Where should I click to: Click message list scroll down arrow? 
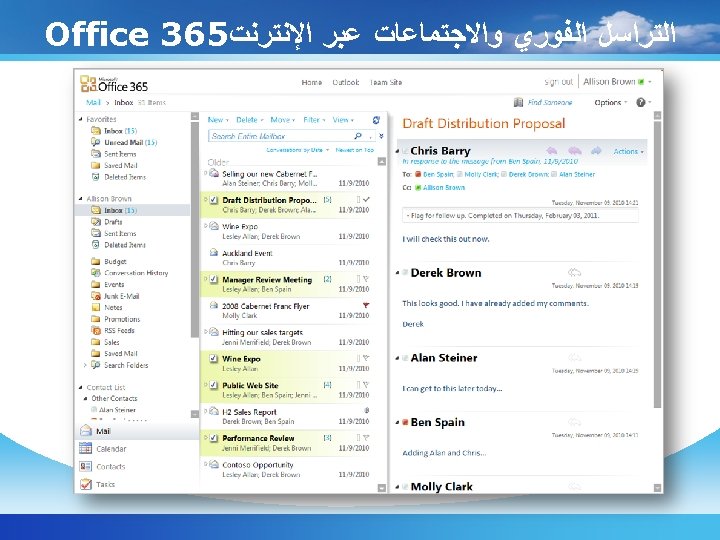pos(382,488)
